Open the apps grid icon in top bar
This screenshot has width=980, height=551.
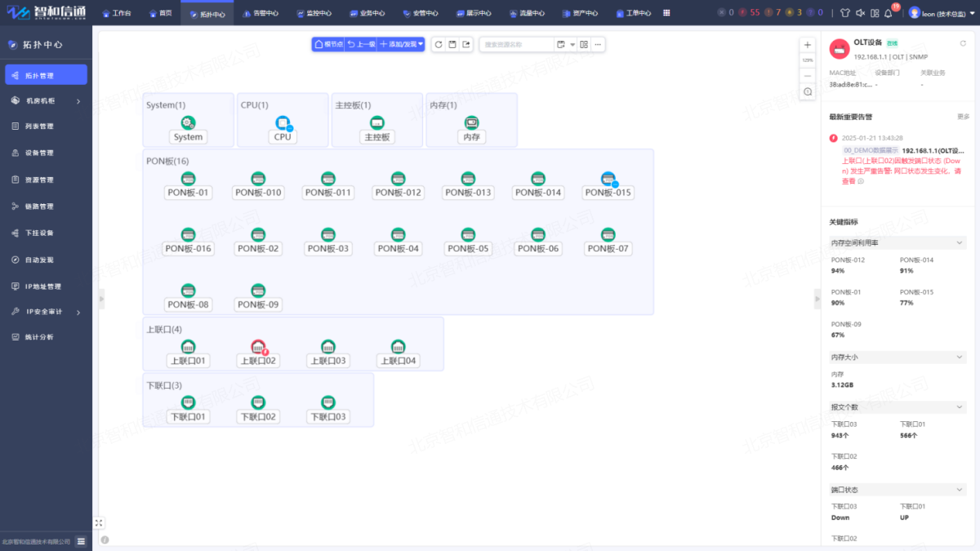pos(667,14)
